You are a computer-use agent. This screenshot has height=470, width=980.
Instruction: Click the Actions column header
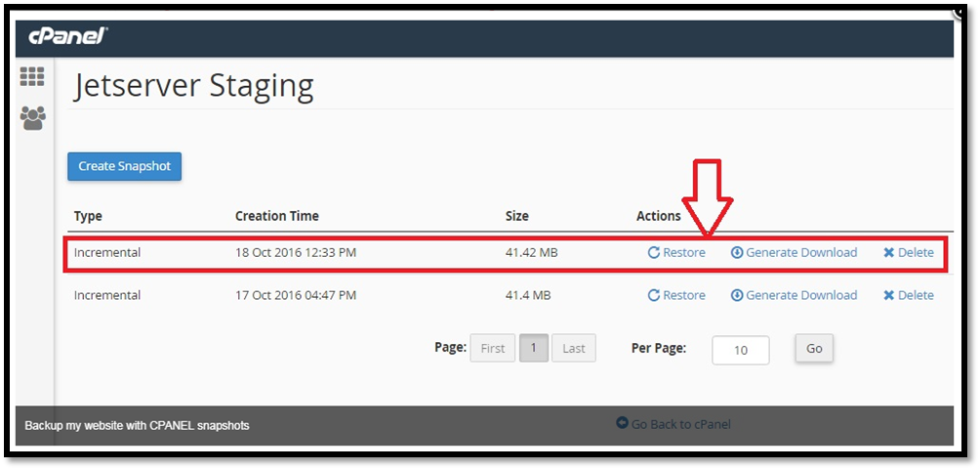659,216
